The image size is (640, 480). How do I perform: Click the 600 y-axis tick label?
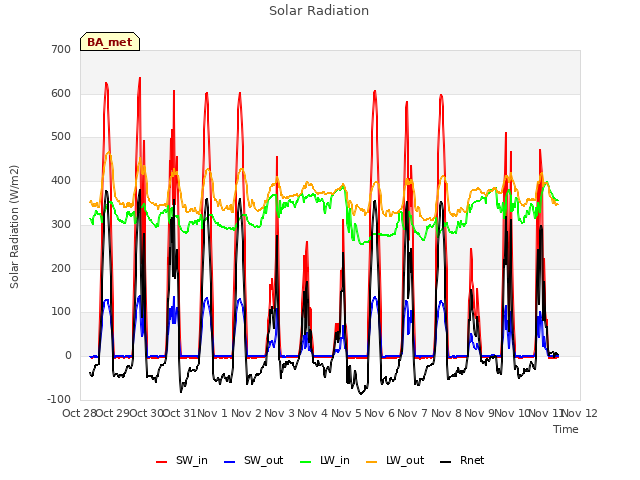point(61,93)
